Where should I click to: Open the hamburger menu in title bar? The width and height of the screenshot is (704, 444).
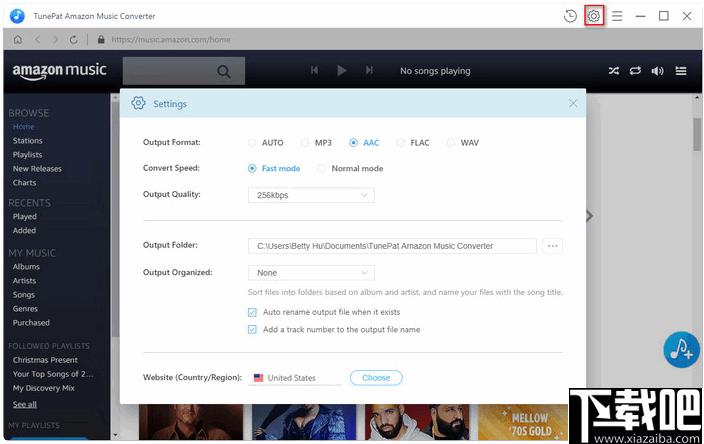pos(617,16)
